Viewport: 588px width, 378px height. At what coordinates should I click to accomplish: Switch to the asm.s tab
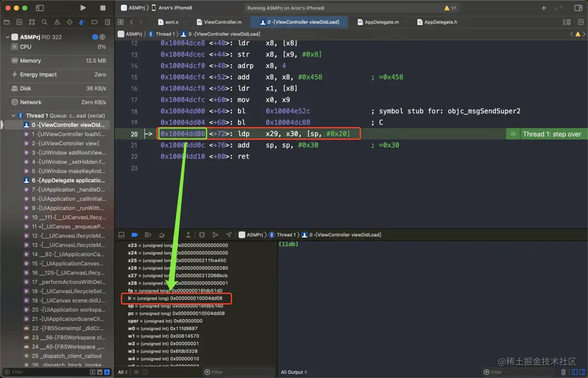168,22
